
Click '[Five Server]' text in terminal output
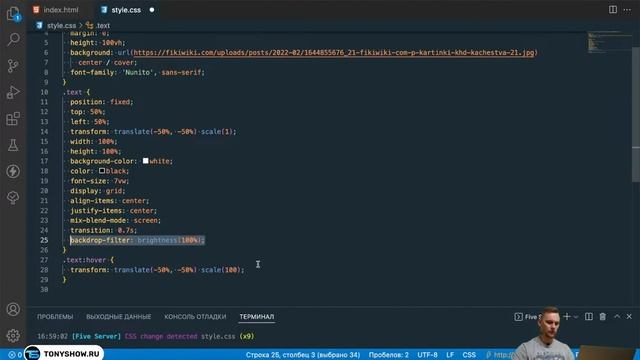tap(96, 336)
